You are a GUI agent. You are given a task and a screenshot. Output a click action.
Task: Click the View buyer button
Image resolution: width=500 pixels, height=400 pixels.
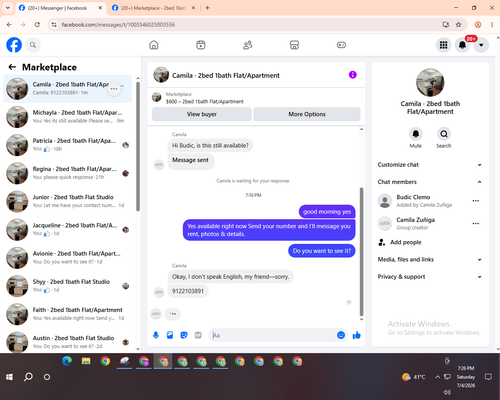[x=202, y=114]
